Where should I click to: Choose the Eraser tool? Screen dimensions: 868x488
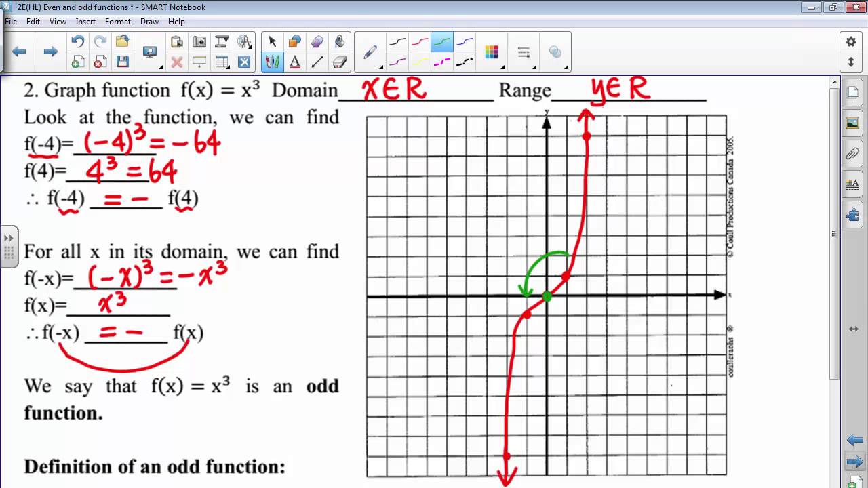point(340,62)
